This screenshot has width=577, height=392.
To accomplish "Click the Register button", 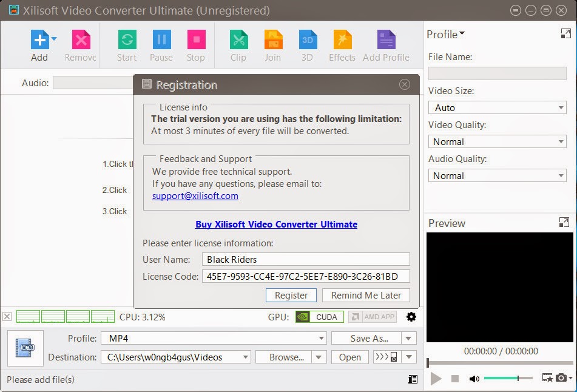I will pyautogui.click(x=291, y=296).
